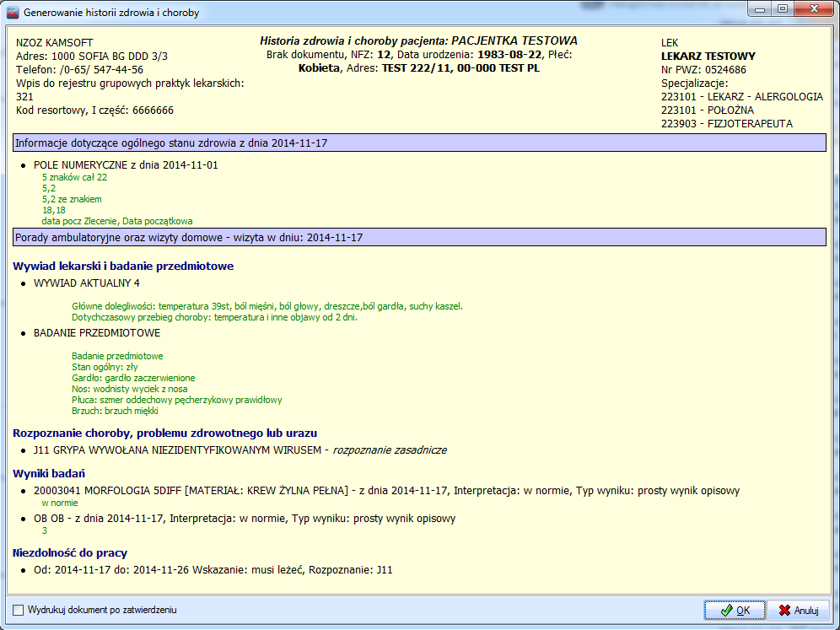Maximize the history generation window
This screenshot has height=630, width=840.
783,9
